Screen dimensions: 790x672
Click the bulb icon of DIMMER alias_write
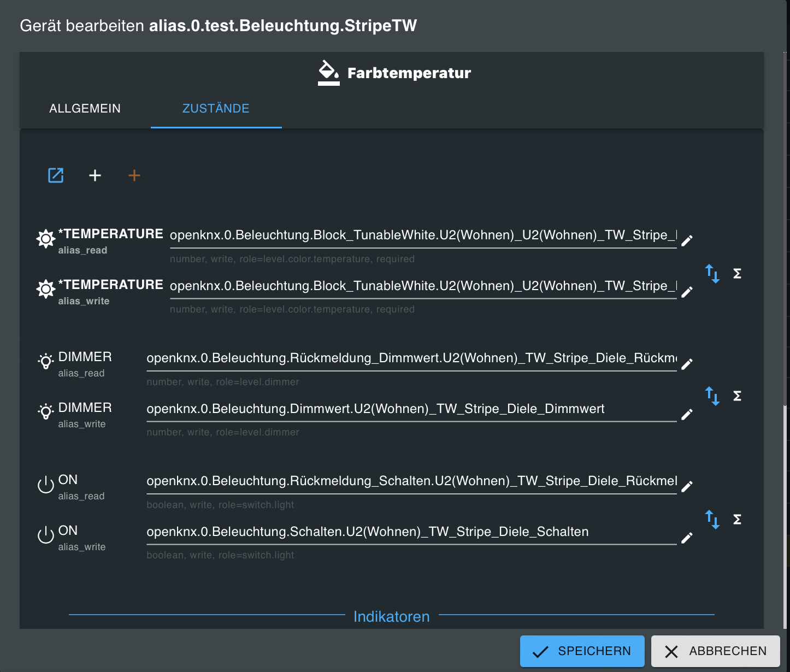[x=46, y=412]
